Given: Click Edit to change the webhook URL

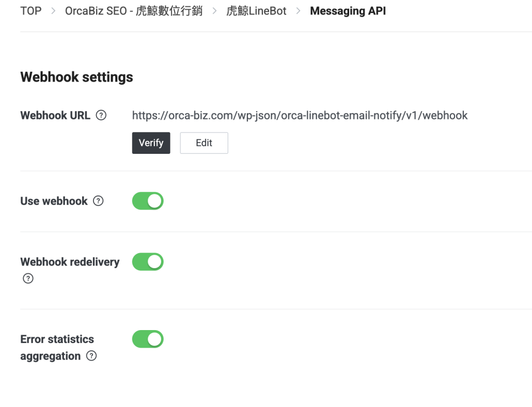Looking at the screenshot, I should [204, 143].
